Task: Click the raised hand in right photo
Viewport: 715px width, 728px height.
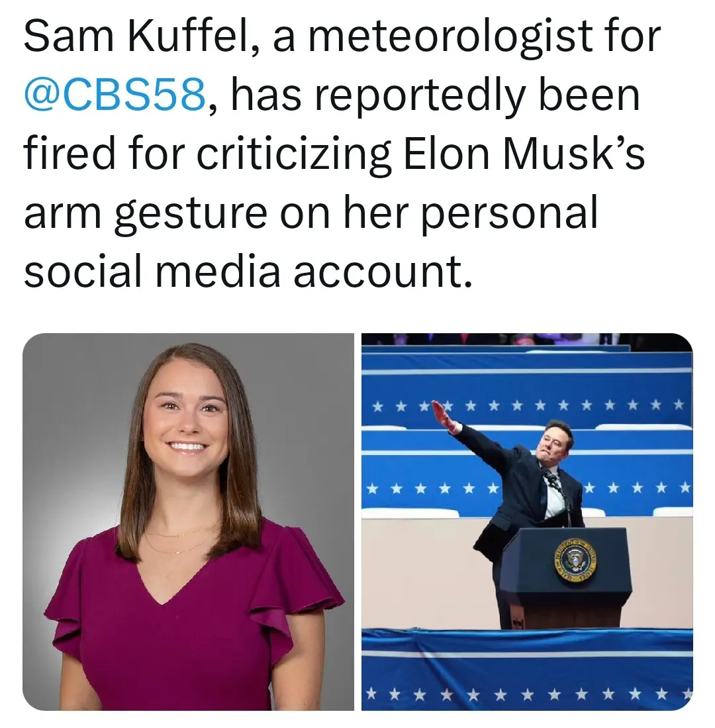Action: point(442,415)
